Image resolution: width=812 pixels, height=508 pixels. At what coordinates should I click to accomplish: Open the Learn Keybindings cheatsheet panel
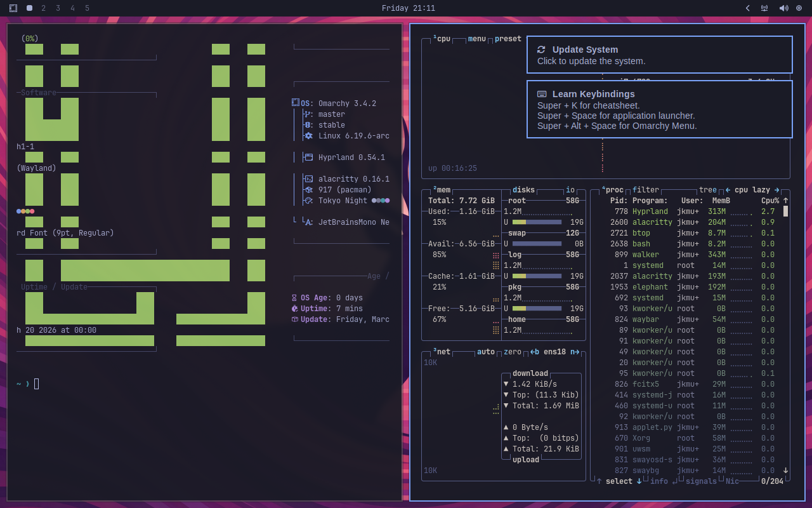pos(660,109)
